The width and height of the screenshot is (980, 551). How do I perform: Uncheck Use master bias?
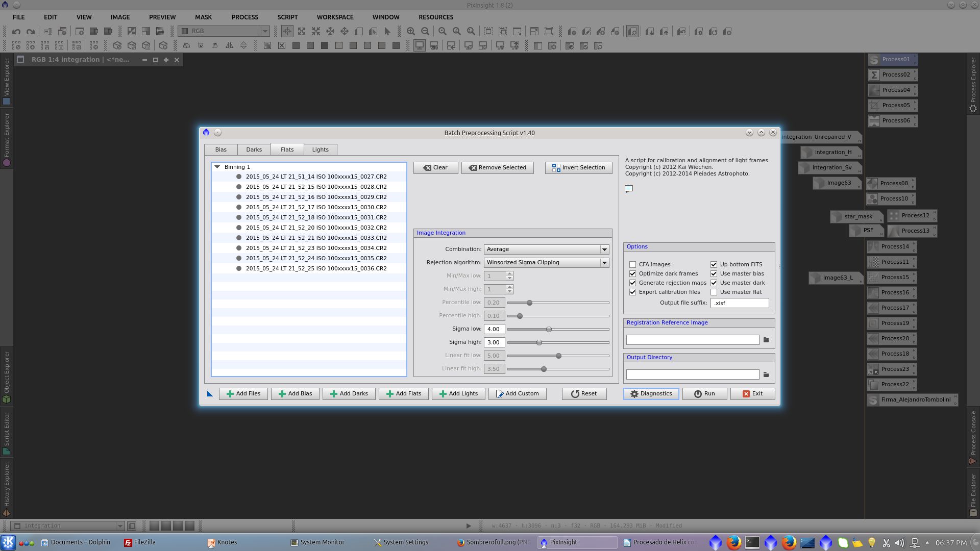pyautogui.click(x=714, y=274)
